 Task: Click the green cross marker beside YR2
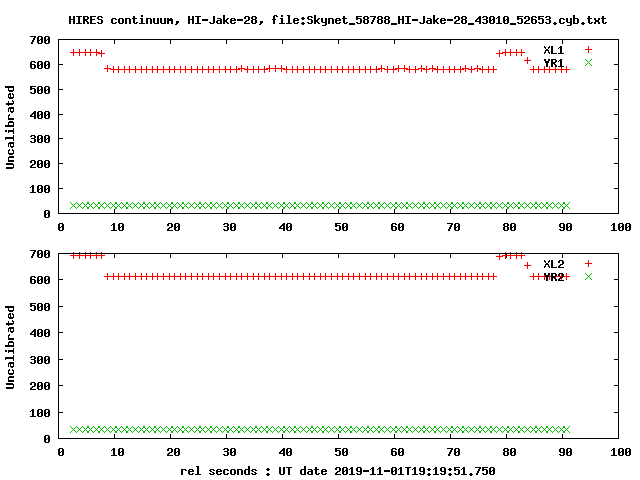coord(588,276)
